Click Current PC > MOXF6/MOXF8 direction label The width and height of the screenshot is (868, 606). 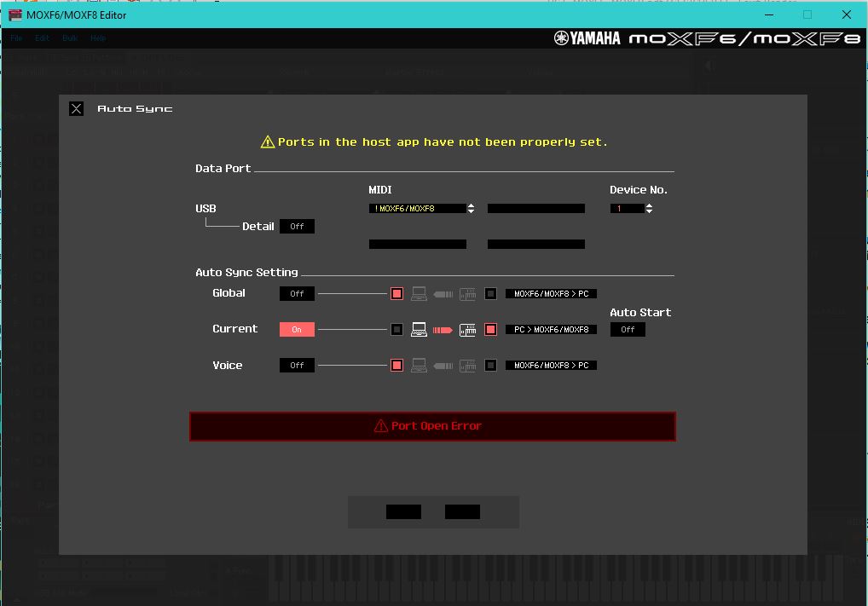(x=551, y=329)
